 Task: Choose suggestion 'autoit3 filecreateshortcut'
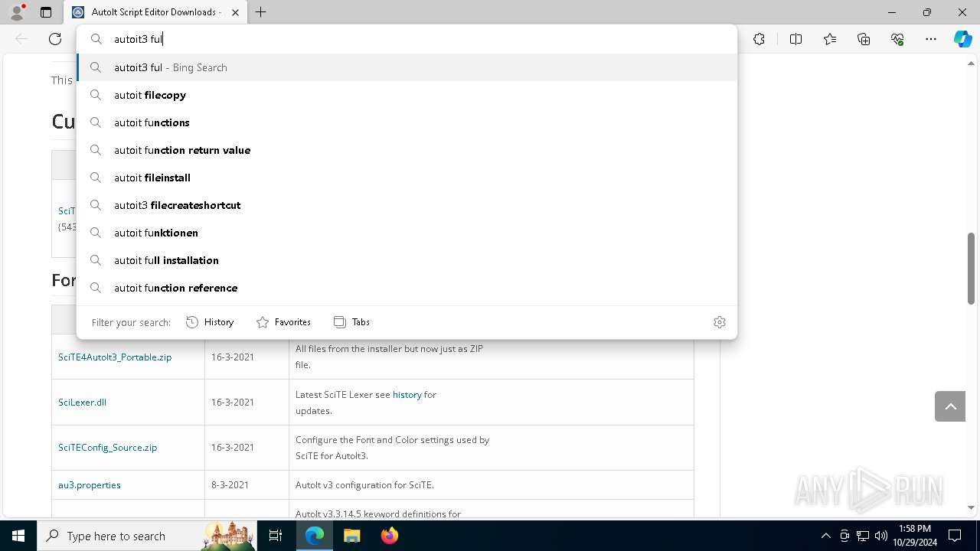[x=407, y=205]
